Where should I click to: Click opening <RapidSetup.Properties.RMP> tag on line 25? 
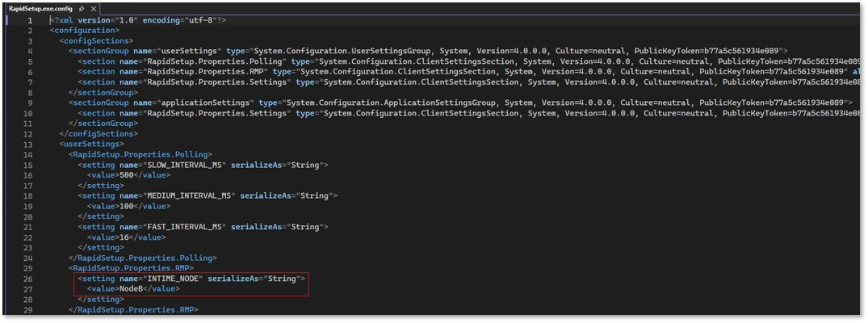click(x=131, y=268)
